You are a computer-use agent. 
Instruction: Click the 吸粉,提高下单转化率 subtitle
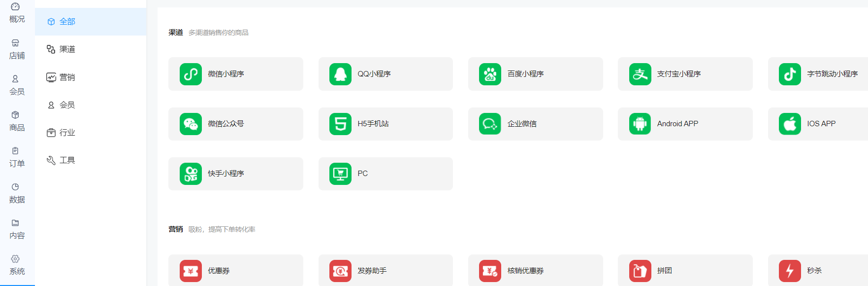coord(222,229)
